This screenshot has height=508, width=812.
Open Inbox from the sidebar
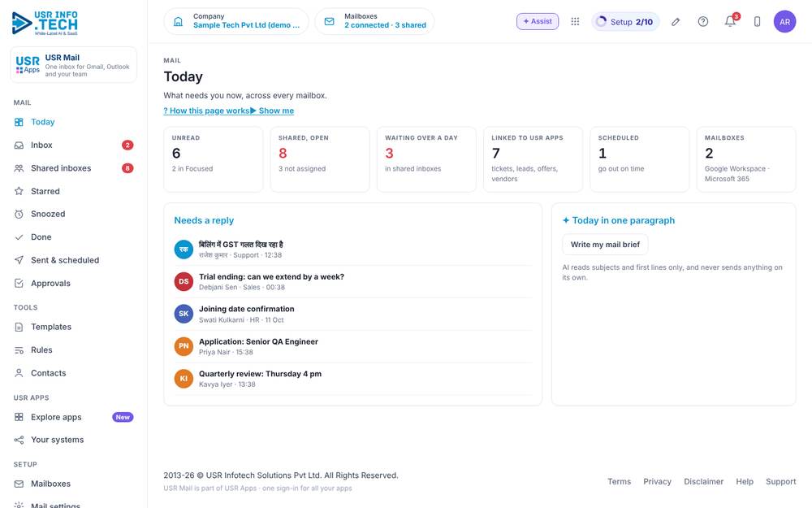(x=74, y=145)
